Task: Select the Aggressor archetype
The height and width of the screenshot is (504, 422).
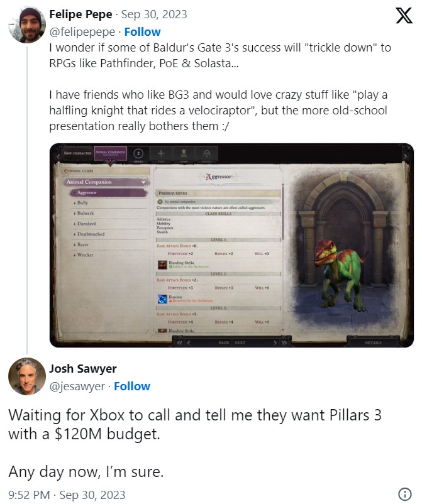Action: (87, 192)
